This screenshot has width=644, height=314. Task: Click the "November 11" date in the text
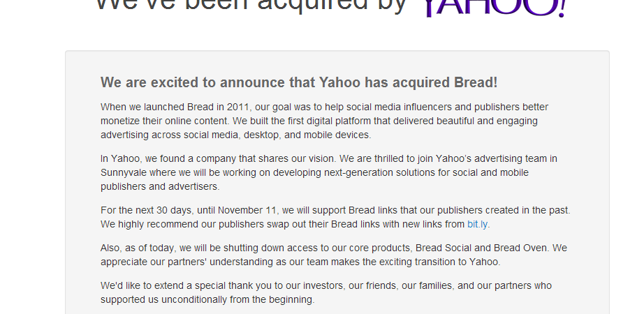(x=248, y=210)
